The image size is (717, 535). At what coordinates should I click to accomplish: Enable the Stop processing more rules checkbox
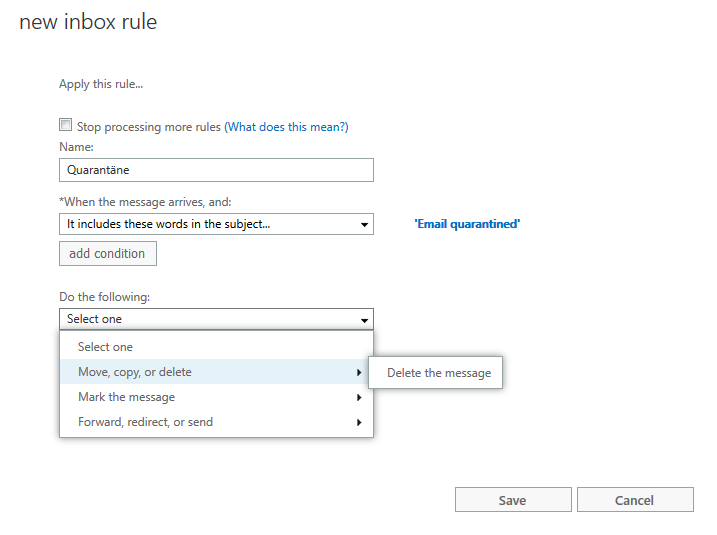click(x=65, y=125)
